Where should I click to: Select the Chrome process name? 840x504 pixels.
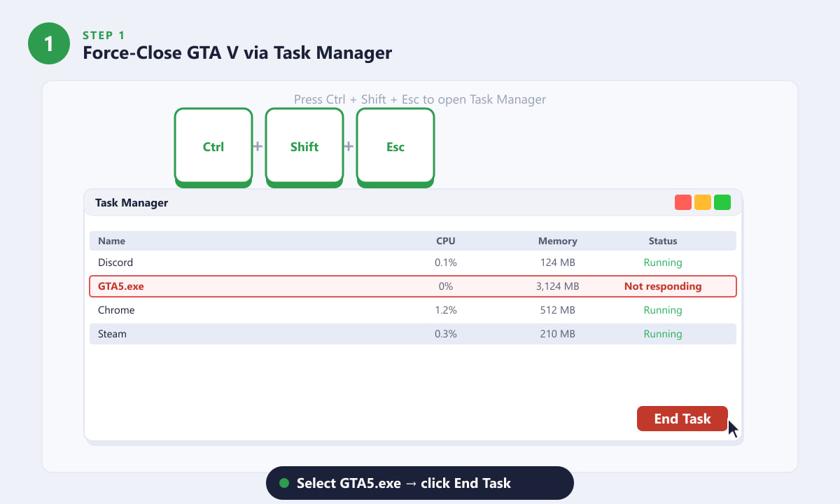click(x=116, y=310)
